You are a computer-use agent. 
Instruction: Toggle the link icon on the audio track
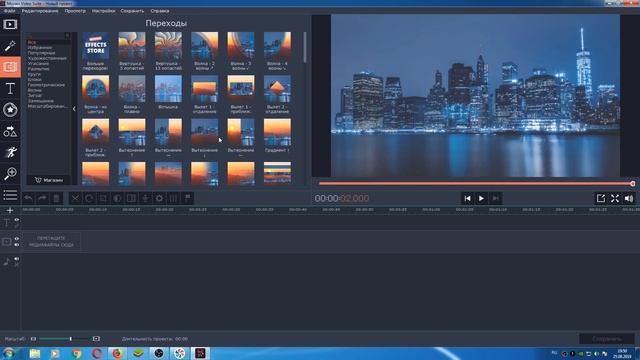pyautogui.click(x=17, y=264)
